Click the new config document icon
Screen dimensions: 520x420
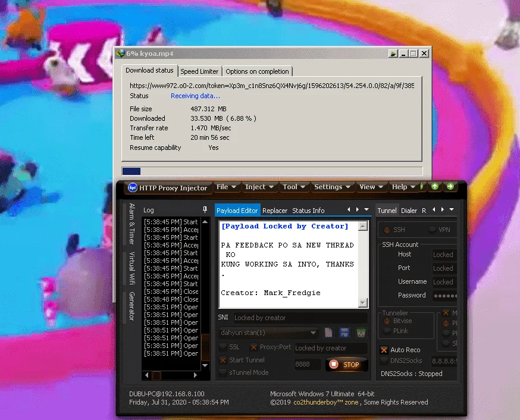coord(328,333)
